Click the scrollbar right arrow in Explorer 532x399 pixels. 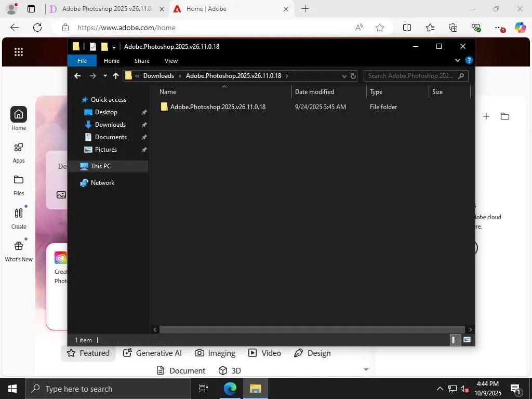(x=470, y=329)
